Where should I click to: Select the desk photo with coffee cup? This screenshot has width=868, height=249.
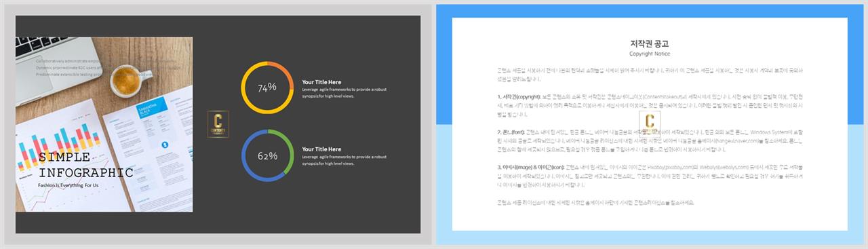[x=104, y=124]
